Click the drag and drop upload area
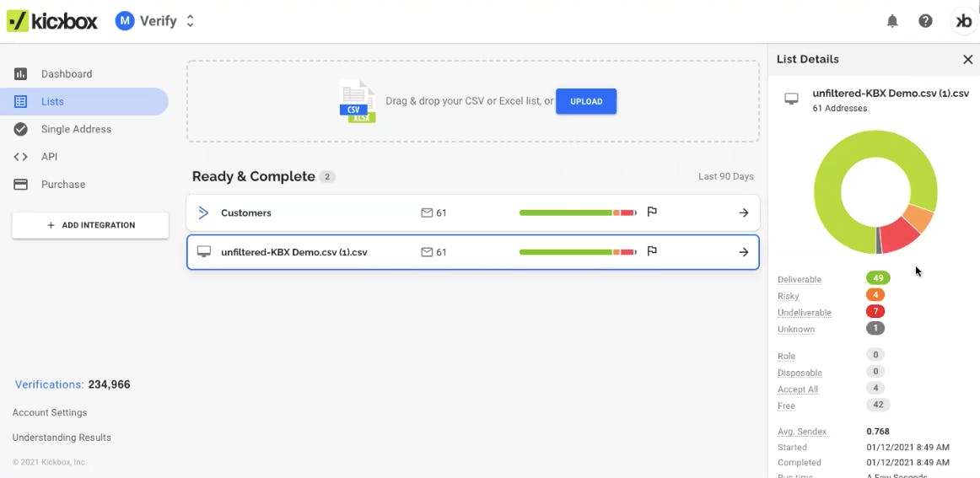 pyautogui.click(x=473, y=101)
